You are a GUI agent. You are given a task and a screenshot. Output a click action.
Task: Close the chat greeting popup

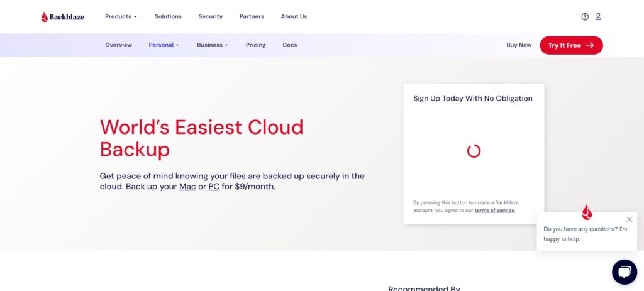[630, 219]
